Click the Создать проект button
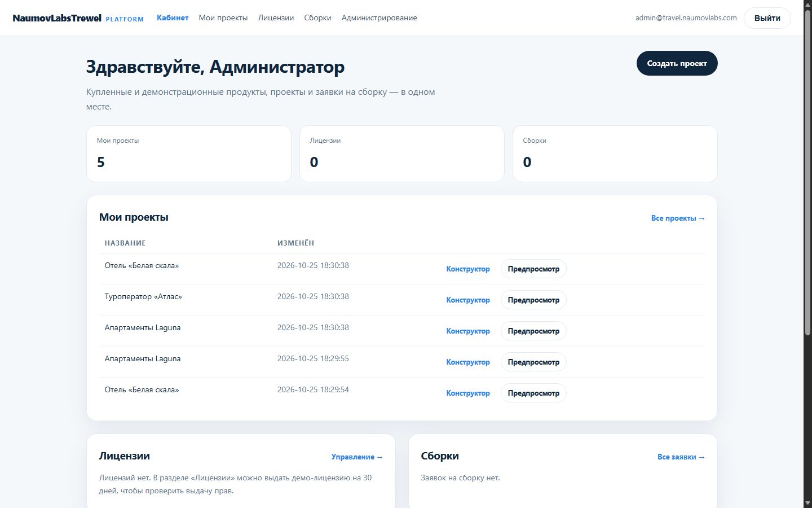Screen dimensions: 812x508 click(677, 63)
